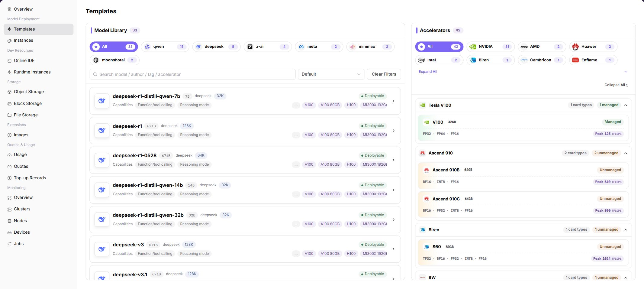The height and width of the screenshot is (289, 644).
Task: Collapse the Biren accelerator group
Action: (626, 230)
